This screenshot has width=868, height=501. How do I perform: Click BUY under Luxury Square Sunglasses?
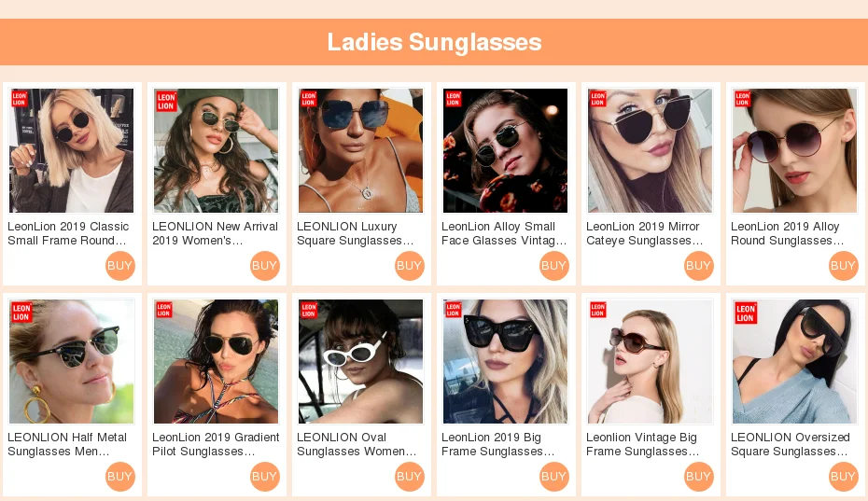click(x=410, y=266)
